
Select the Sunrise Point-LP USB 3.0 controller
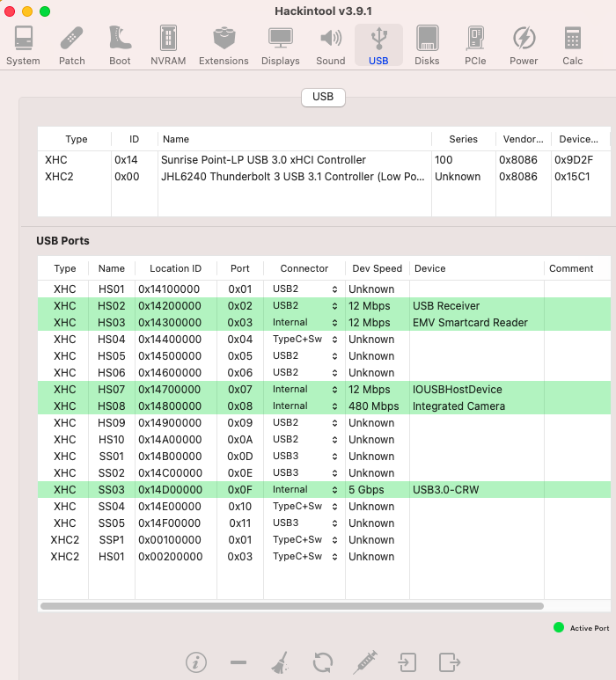point(324,159)
